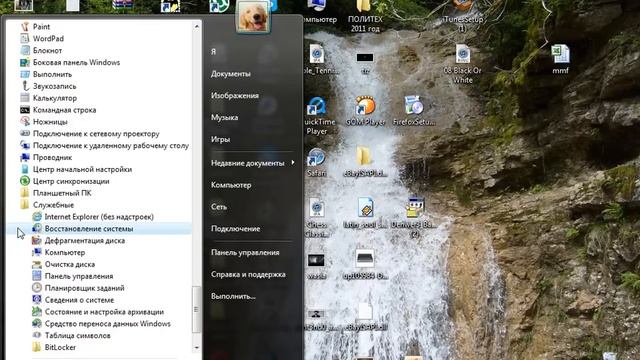Open Состояние и настройка архивации icon
The image size is (640, 360).
point(37,311)
